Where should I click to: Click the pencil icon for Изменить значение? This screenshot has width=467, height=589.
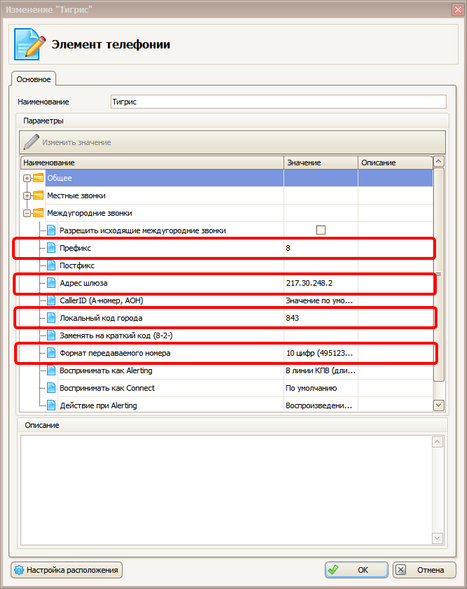31,142
